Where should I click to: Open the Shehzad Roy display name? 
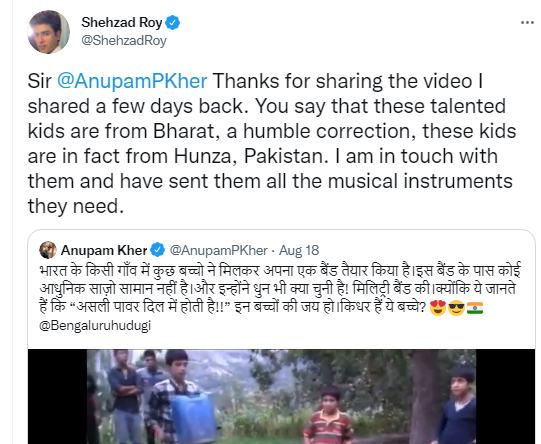pos(121,23)
